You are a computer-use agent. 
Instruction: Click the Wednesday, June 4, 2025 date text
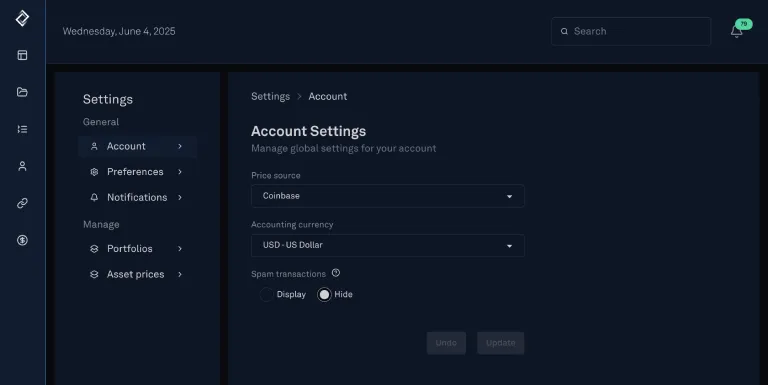tap(119, 31)
